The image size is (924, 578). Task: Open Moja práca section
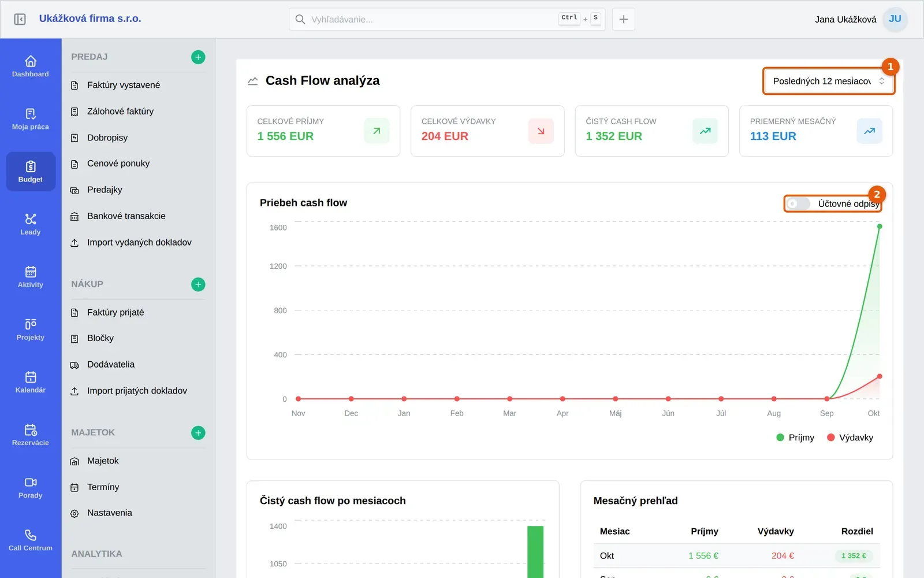(31, 119)
